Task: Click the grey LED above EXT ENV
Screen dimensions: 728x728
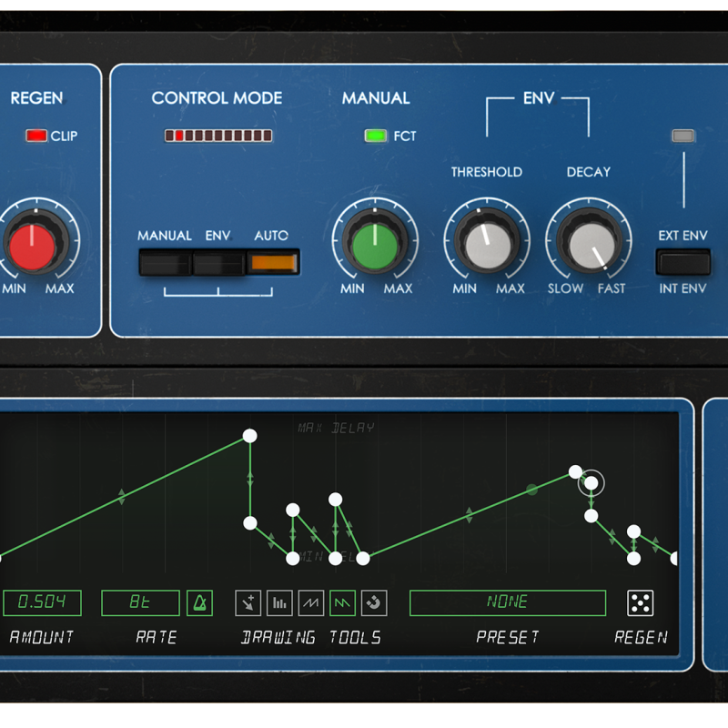Action: click(x=683, y=136)
